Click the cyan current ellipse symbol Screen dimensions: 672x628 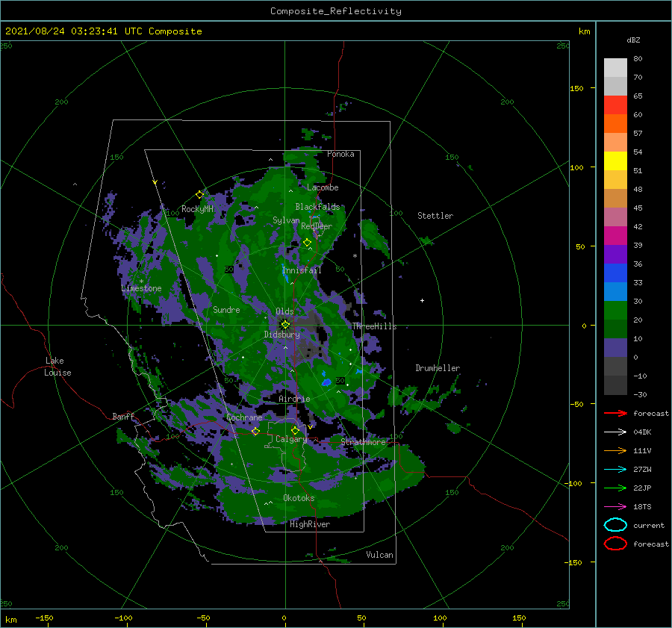tap(615, 525)
